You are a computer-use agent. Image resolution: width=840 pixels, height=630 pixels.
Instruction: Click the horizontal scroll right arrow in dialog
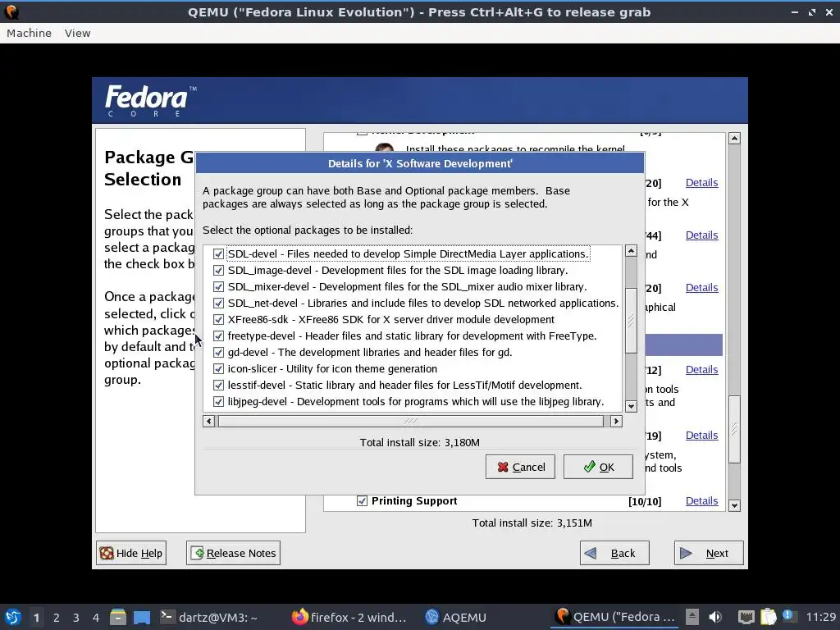coord(616,421)
